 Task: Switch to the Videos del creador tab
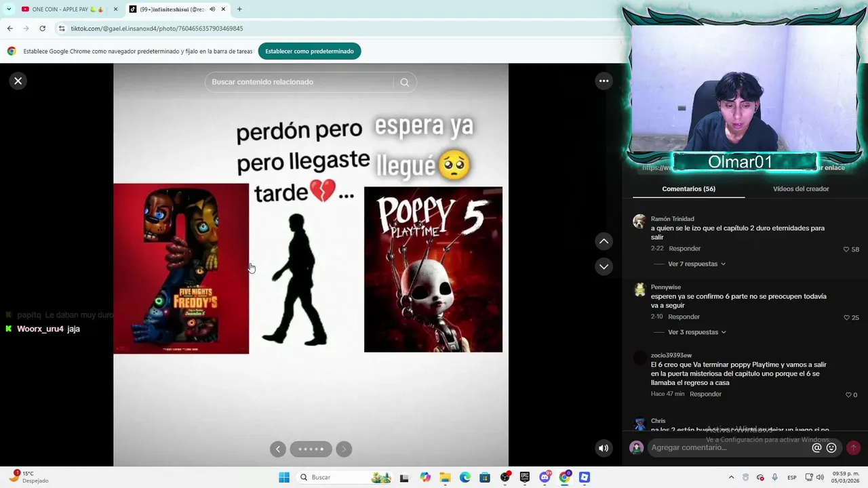click(x=801, y=189)
